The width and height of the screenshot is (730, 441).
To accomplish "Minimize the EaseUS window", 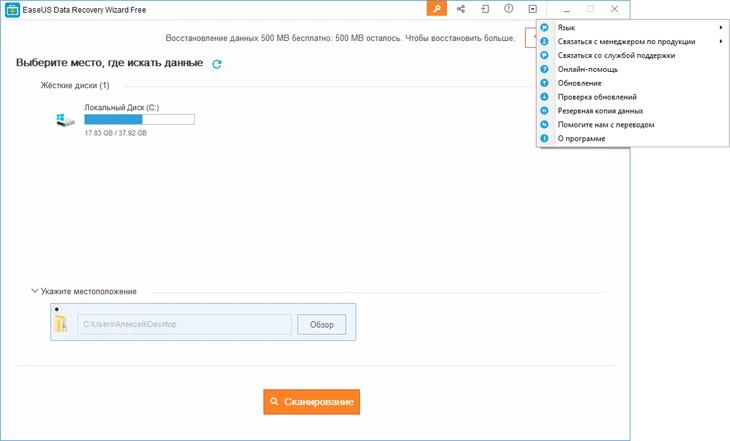I will 567,9.
